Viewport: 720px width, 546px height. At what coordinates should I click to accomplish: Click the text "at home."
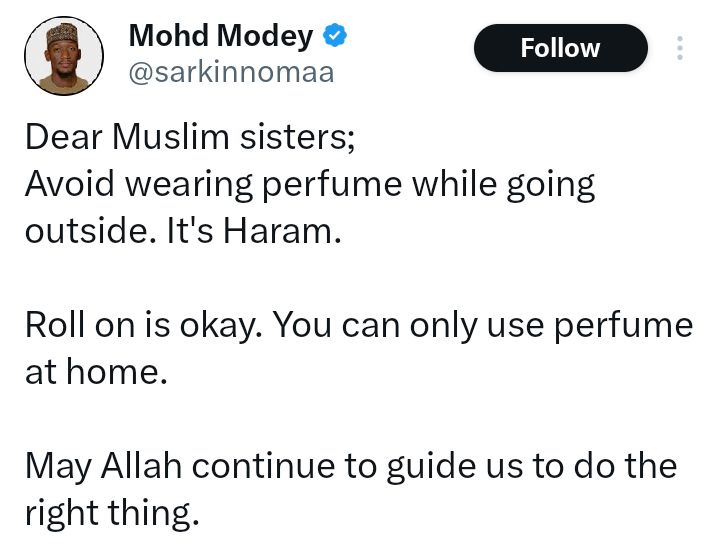click(x=93, y=372)
